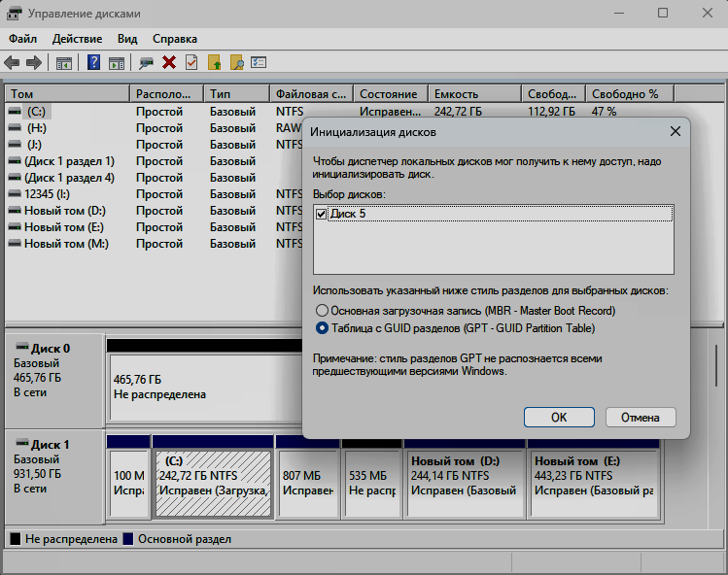
Task: Select GPT GUID Partition Table option
Action: 323,328
